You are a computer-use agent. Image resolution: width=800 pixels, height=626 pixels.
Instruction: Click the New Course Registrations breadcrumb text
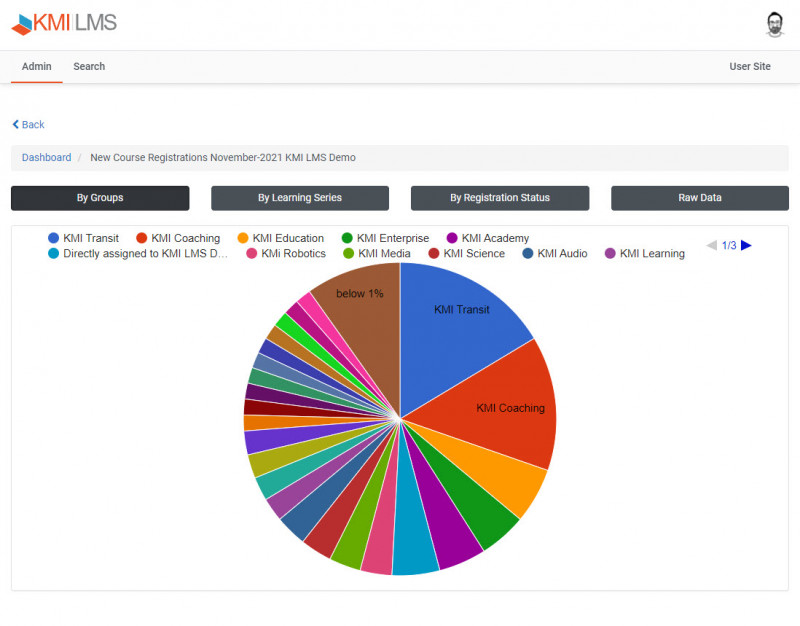[x=223, y=158]
